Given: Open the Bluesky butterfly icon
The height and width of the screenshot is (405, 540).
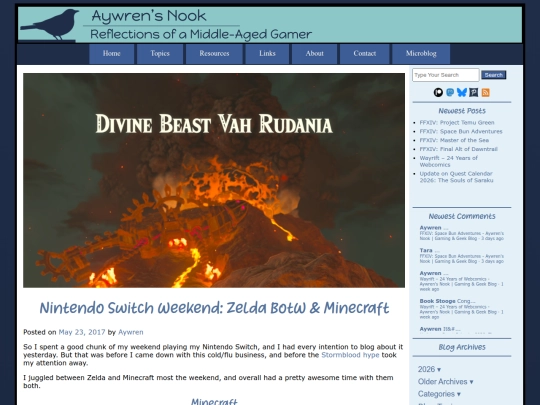Looking at the screenshot, I should point(461,92).
